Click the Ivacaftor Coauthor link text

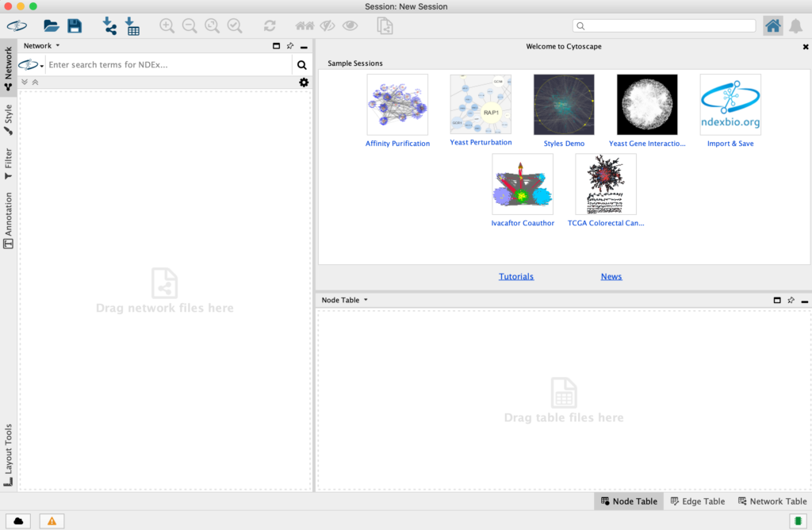523,223
